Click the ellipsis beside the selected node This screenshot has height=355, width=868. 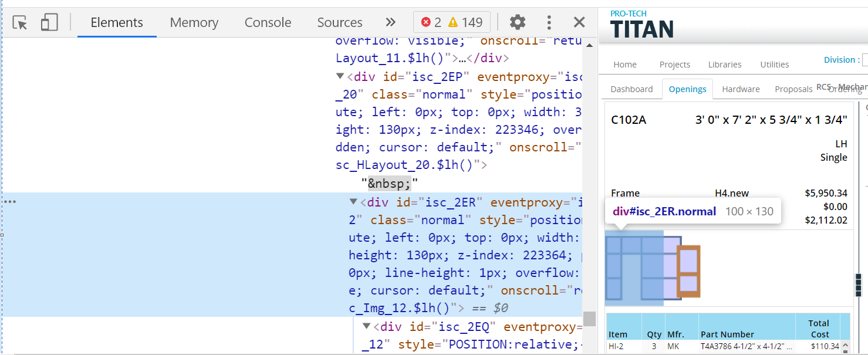tap(10, 202)
